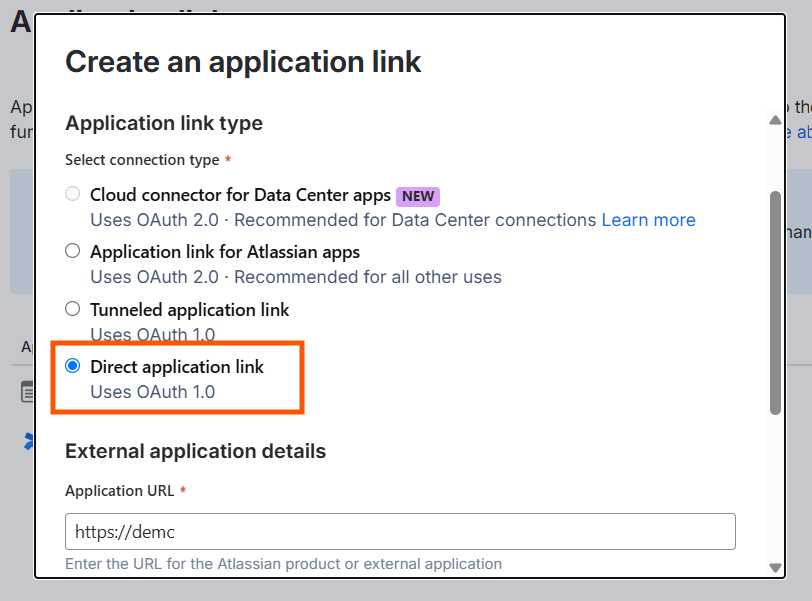
Task: Click the Application URL input field
Action: pyautogui.click(x=400, y=532)
